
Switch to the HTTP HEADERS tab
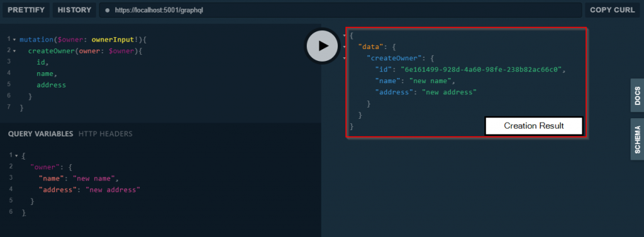106,134
